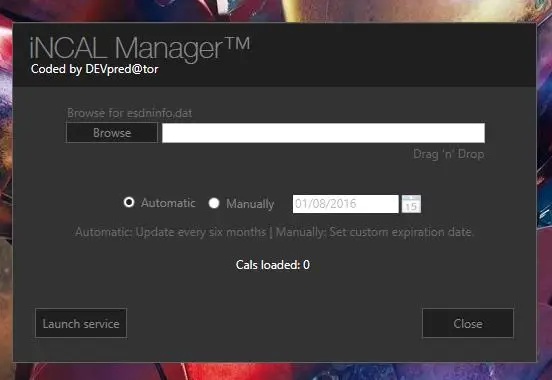552x380 pixels.
Task: Click the Browse for esdninfo.dat label
Action: pos(130,113)
